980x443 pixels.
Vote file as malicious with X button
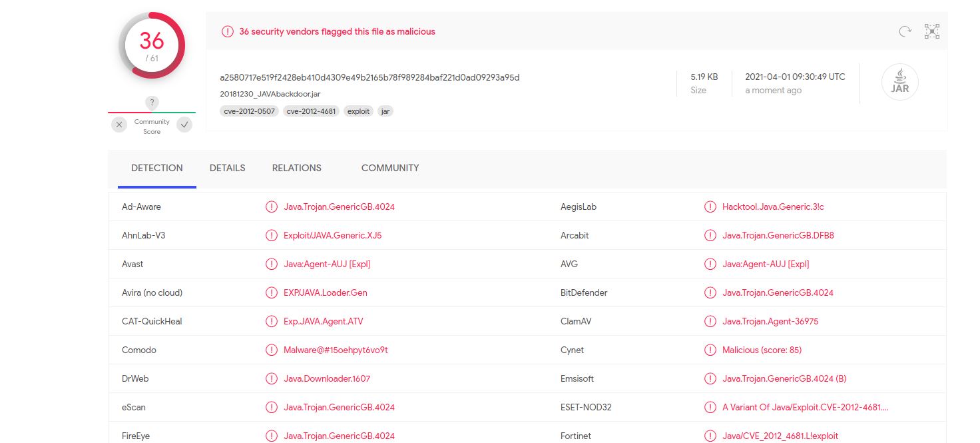coord(119,125)
